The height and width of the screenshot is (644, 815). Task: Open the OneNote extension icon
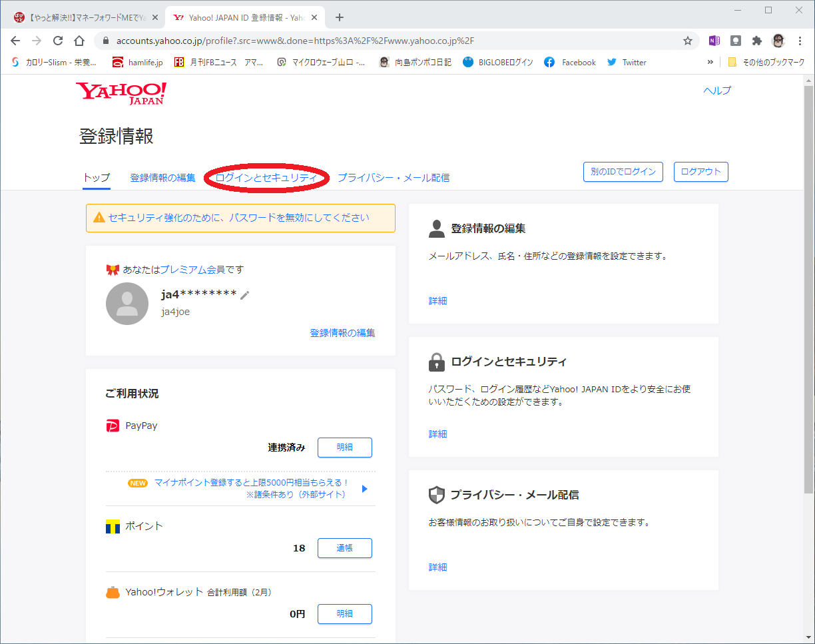pos(714,41)
